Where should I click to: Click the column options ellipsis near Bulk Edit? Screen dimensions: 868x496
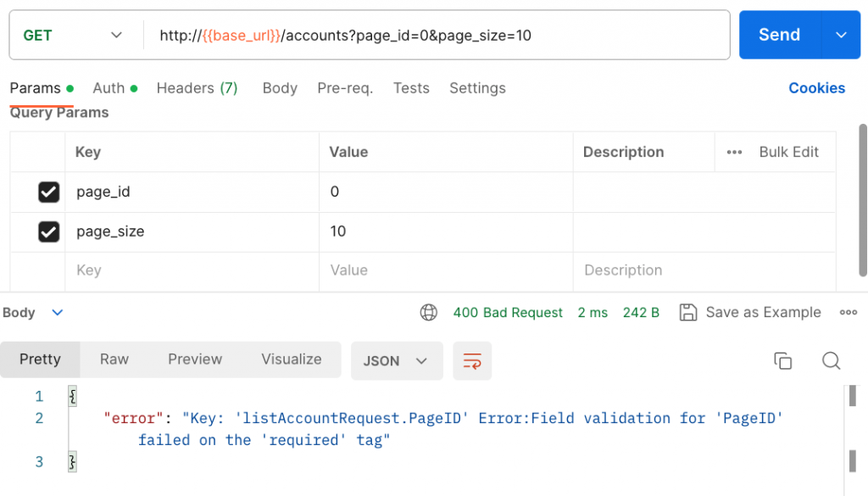(734, 153)
